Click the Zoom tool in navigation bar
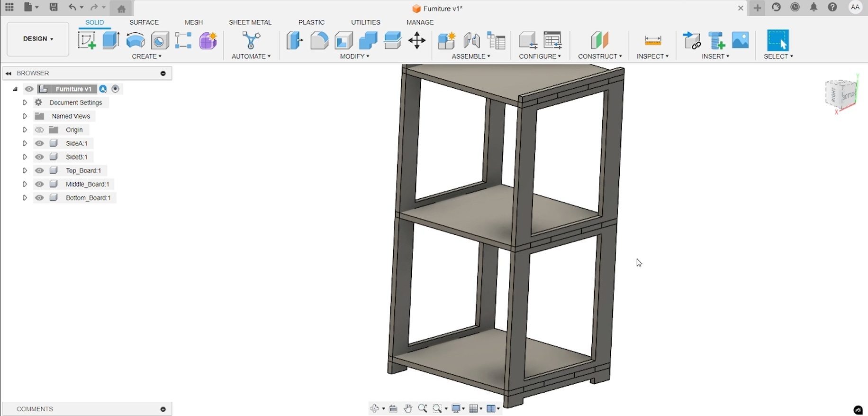Viewport: 868px width, 416px height. pos(423,408)
